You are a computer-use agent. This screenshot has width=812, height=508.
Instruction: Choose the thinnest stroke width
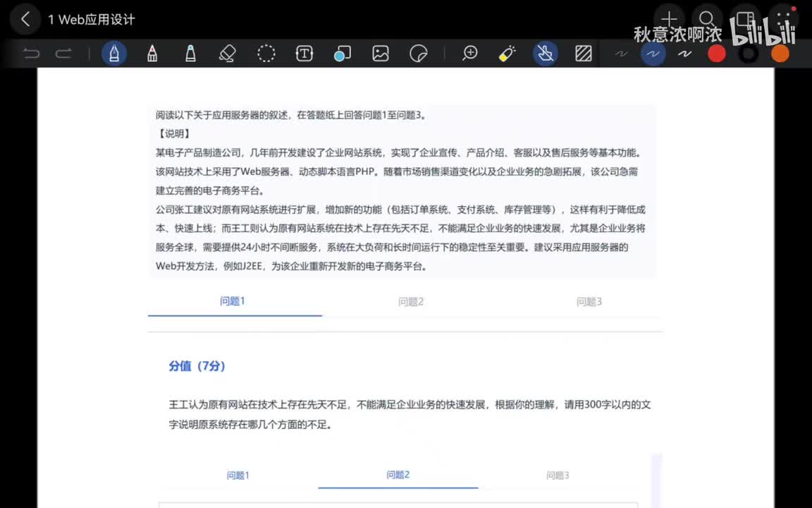tap(621, 54)
